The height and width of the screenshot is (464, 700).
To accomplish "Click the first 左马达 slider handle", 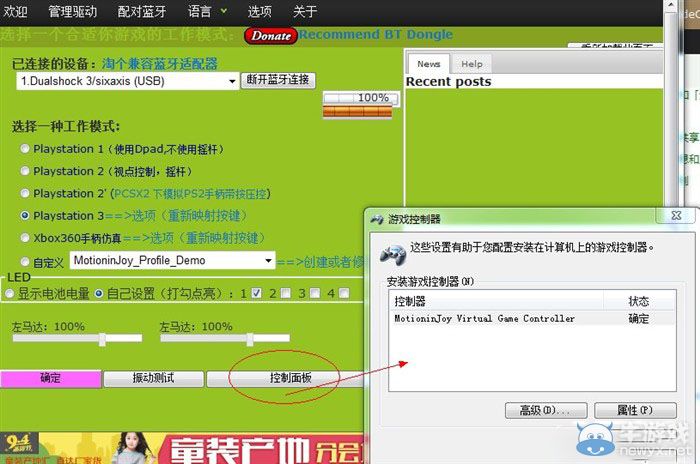I will (102, 339).
